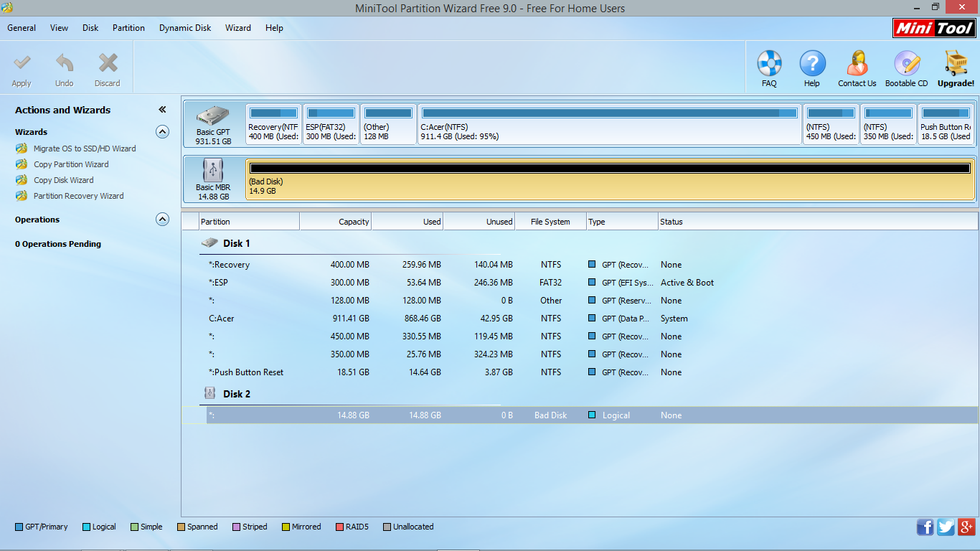980x551 pixels.
Task: Open the View menu
Action: tap(60, 28)
